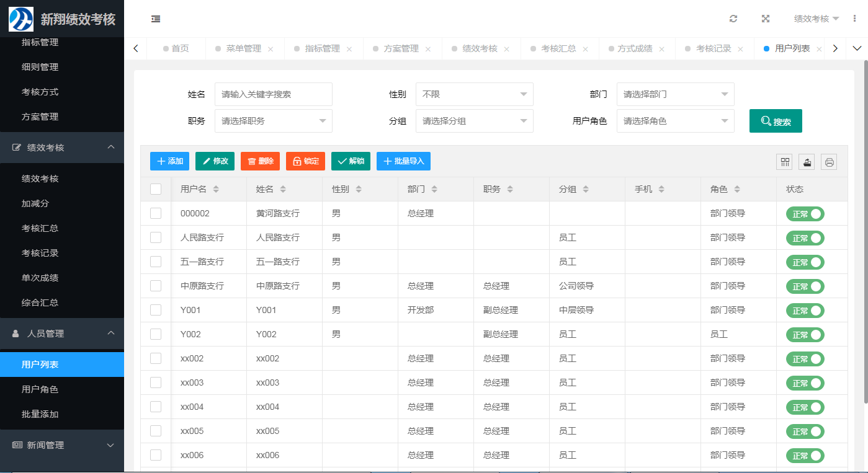The height and width of the screenshot is (473, 868).
Task: Open the vertical more-options dots icon
Action: pyautogui.click(x=854, y=19)
